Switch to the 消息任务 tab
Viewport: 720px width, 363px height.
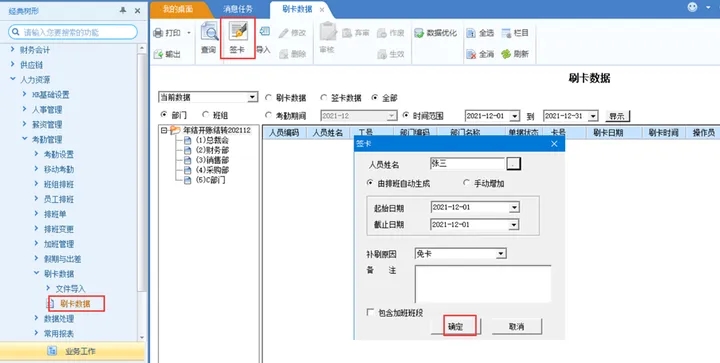[x=238, y=9]
